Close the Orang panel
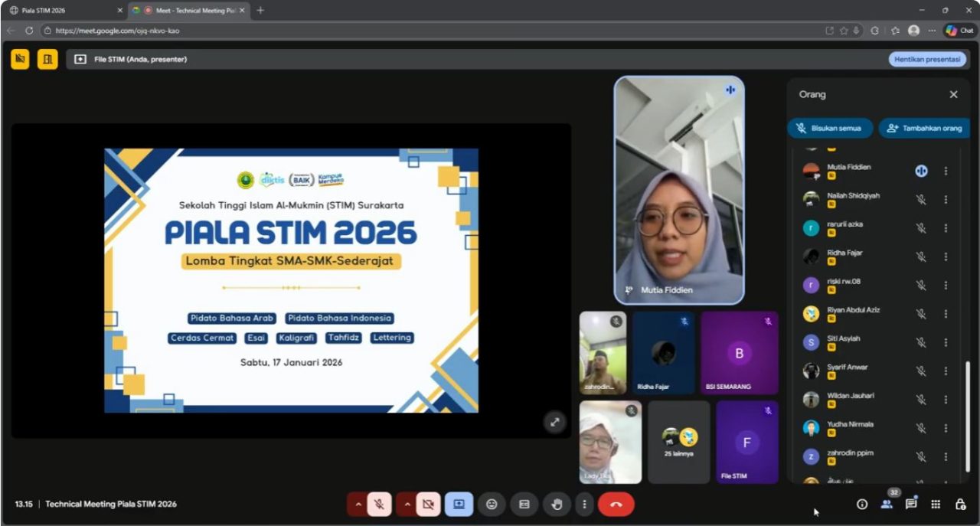This screenshot has width=980, height=526. [x=953, y=95]
